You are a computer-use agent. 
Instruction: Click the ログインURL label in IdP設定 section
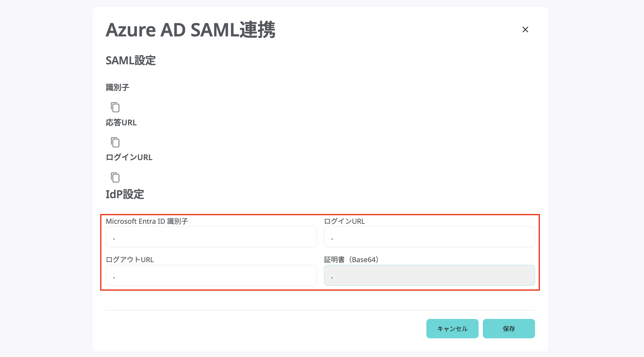point(344,221)
